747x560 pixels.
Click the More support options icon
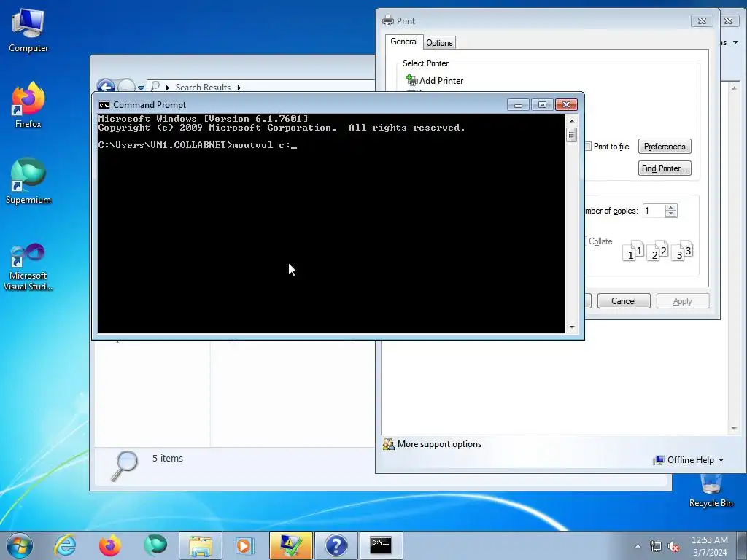(x=389, y=444)
